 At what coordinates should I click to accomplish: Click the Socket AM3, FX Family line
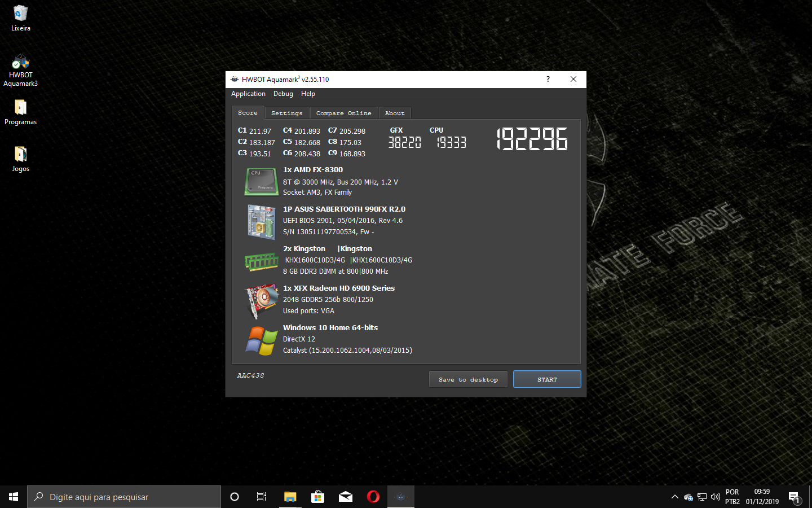(317, 192)
